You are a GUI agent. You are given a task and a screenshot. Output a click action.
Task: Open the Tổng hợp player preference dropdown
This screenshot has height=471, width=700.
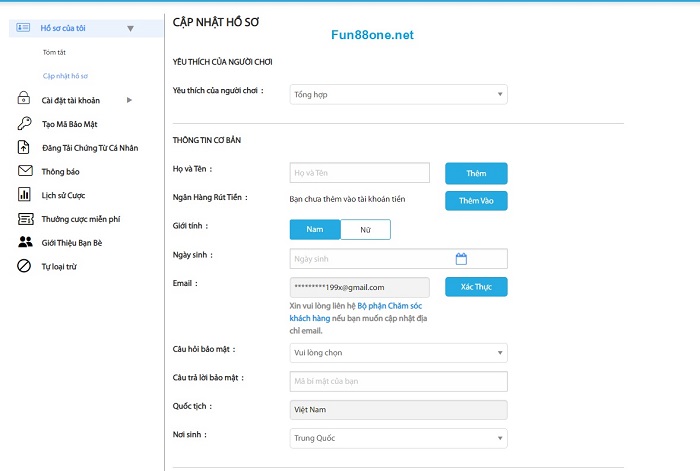398,95
